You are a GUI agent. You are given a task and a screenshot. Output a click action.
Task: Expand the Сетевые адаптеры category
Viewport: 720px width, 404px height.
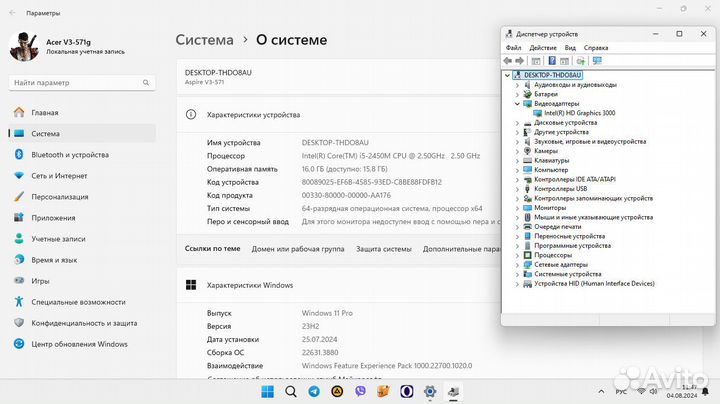pos(517,265)
